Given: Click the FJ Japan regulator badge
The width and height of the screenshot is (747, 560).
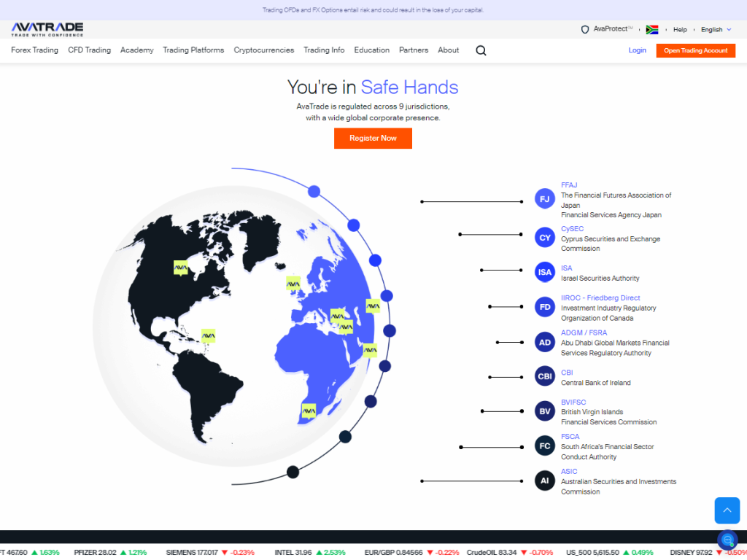Looking at the screenshot, I should coord(545,198).
